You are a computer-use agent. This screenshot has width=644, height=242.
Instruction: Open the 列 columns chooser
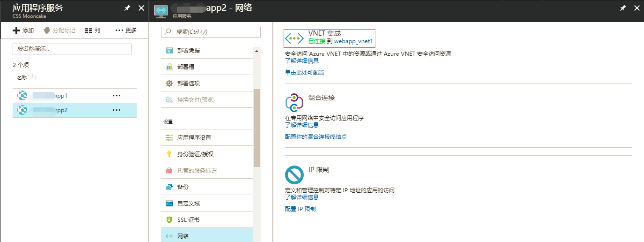pyautogui.click(x=92, y=30)
